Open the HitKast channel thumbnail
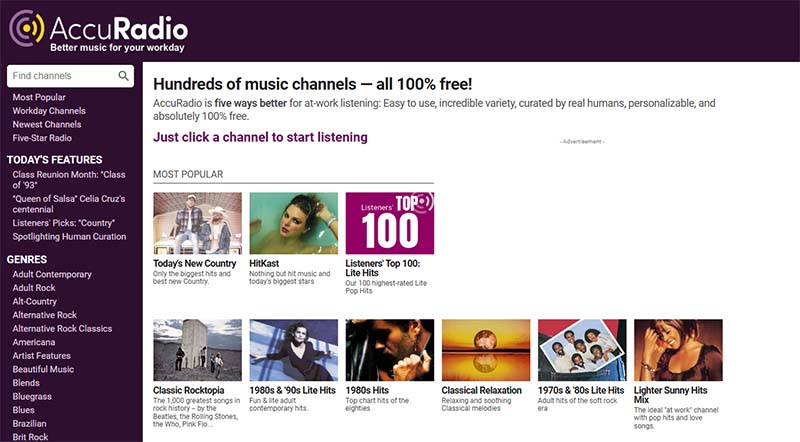The image size is (800, 442). pyautogui.click(x=293, y=223)
